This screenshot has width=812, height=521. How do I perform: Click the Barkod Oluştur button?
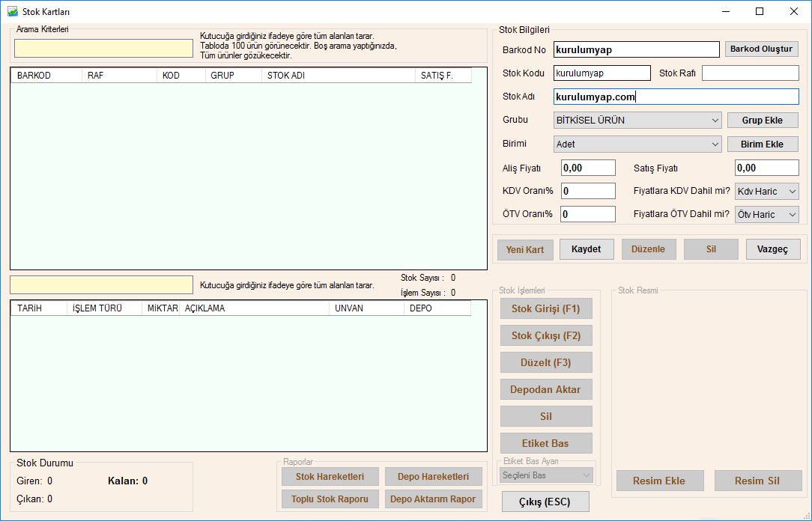[761, 49]
